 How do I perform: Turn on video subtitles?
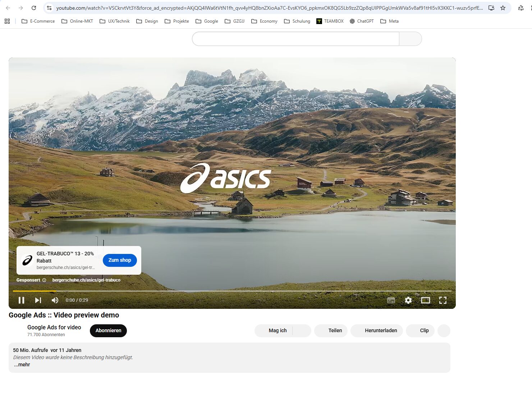[x=391, y=300]
